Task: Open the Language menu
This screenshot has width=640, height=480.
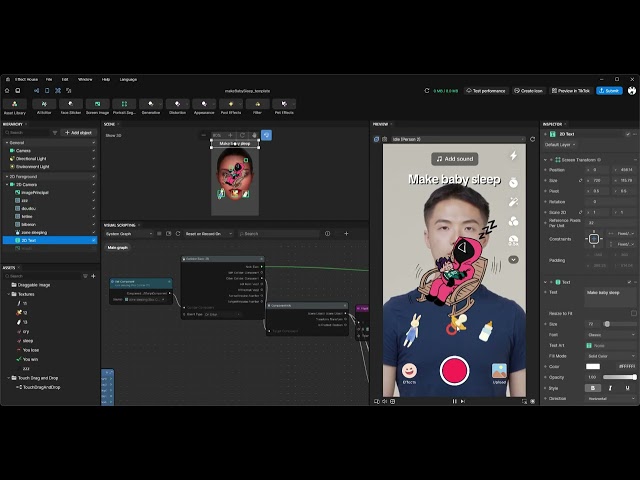Action: coord(128,79)
